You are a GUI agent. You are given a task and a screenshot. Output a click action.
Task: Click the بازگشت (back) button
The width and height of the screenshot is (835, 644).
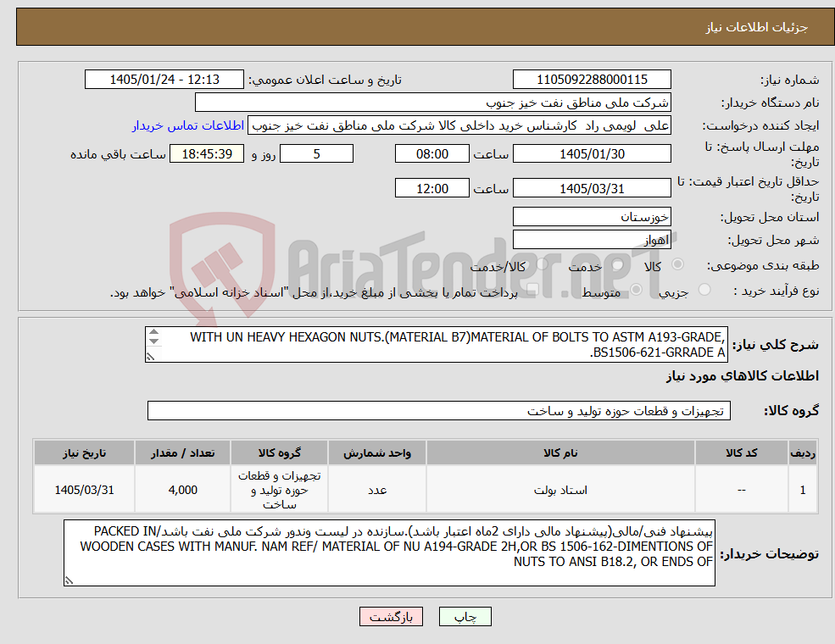391,616
